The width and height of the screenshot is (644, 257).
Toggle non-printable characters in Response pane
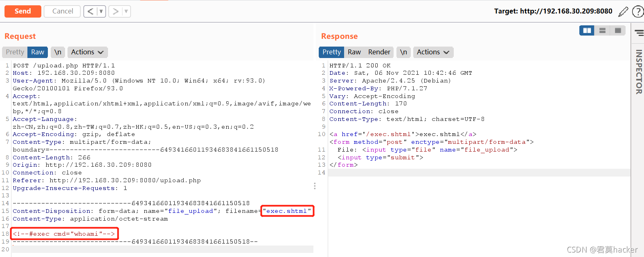coord(403,52)
